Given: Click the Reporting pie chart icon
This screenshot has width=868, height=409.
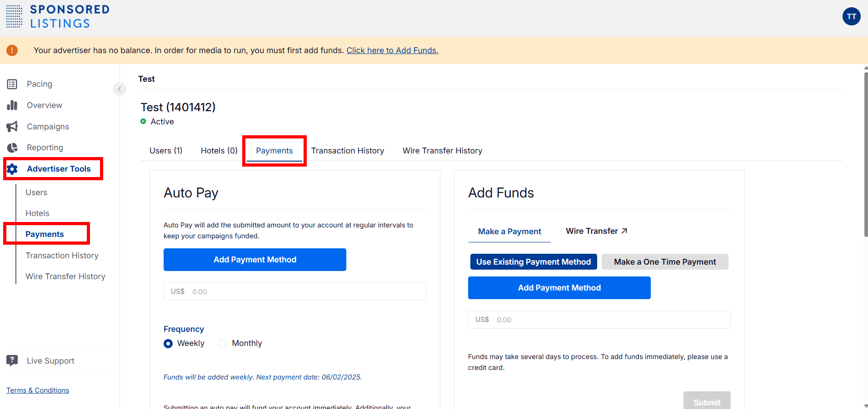Looking at the screenshot, I should 12,148.
